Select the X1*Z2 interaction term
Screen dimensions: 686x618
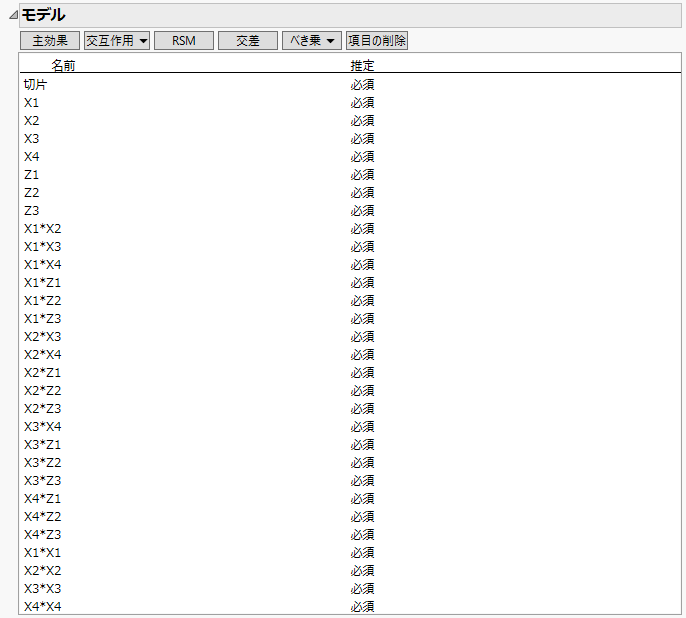pos(42,300)
